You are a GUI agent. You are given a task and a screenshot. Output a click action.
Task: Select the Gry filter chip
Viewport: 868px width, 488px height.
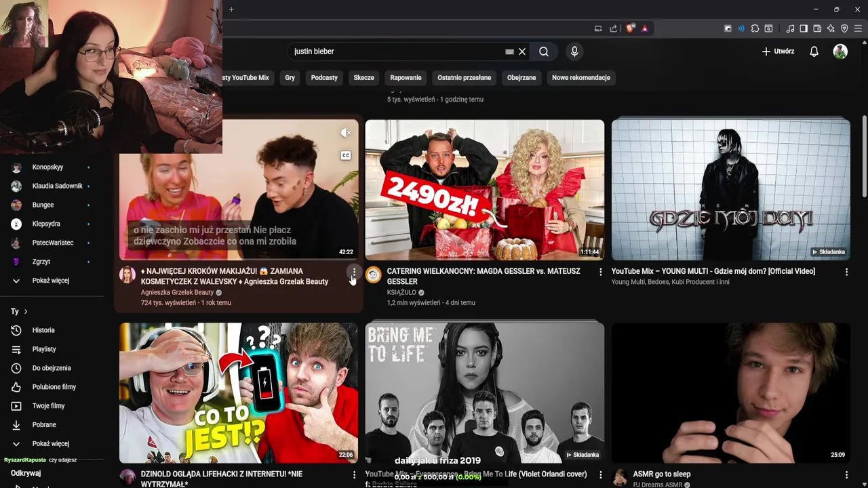(x=290, y=78)
